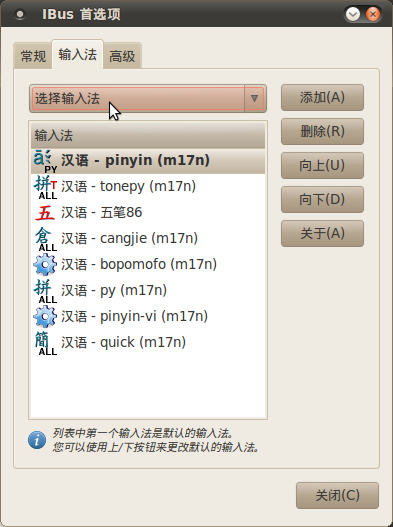Minimize the IBus 首选项 window
This screenshot has width=393, height=527.
coord(353,14)
